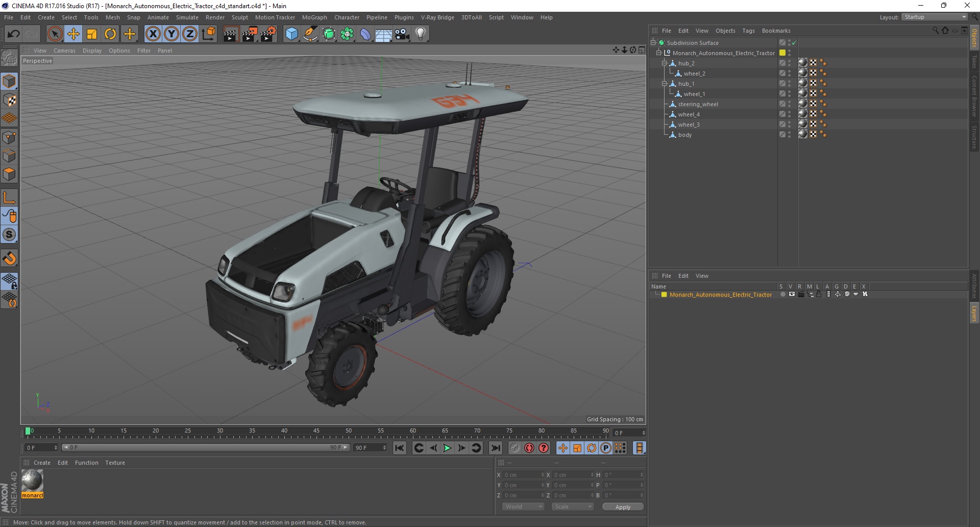
Task: Open the MoGraph menu
Action: [x=314, y=17]
